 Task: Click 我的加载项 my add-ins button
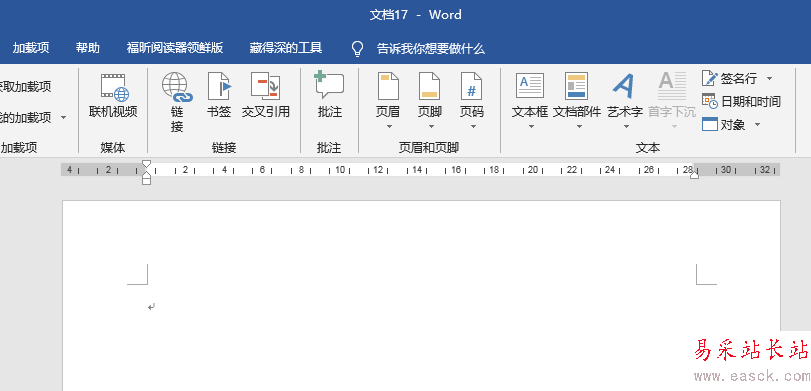(26, 118)
